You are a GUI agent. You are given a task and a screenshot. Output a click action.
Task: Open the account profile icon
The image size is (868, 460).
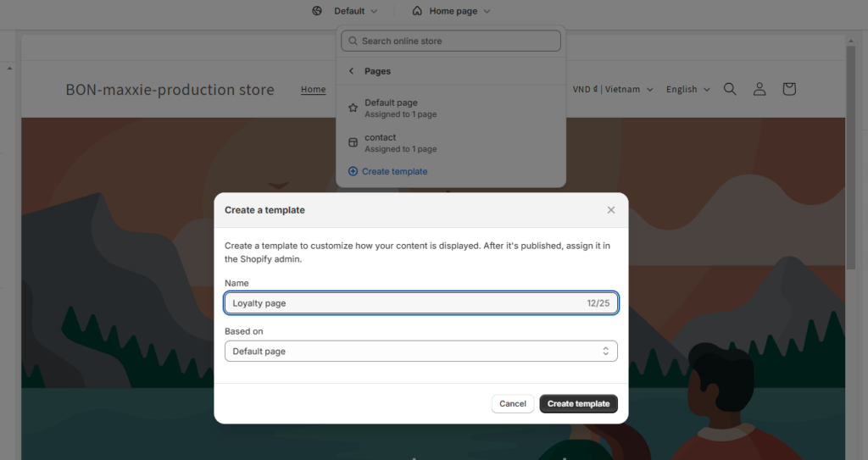pos(759,89)
